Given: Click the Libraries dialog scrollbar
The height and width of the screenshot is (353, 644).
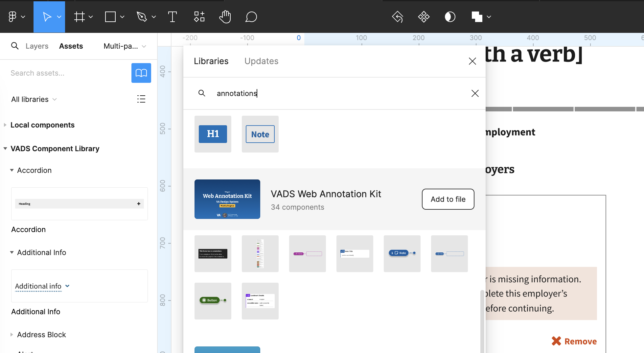Looking at the screenshot, I should click(x=482, y=321).
